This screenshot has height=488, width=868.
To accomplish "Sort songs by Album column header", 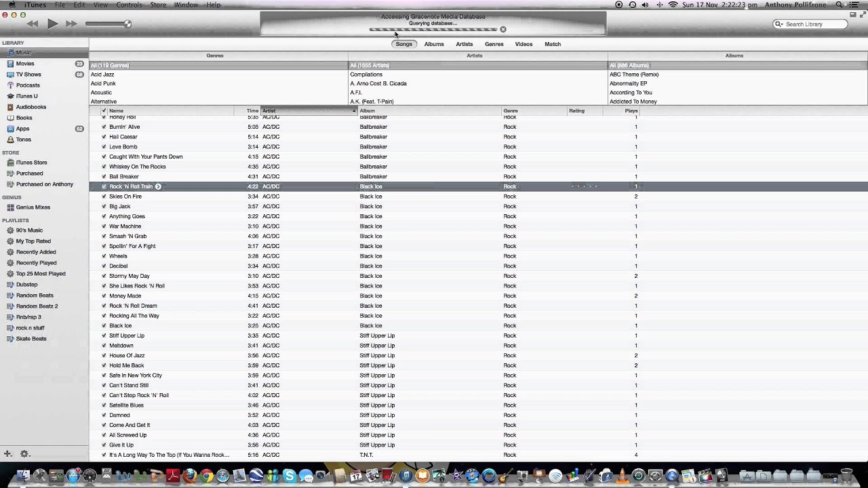I will (430, 110).
